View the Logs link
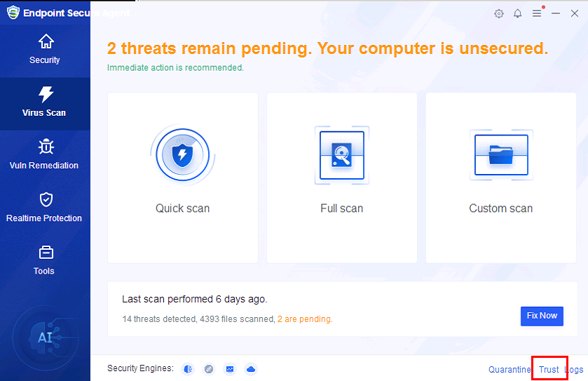 point(574,370)
